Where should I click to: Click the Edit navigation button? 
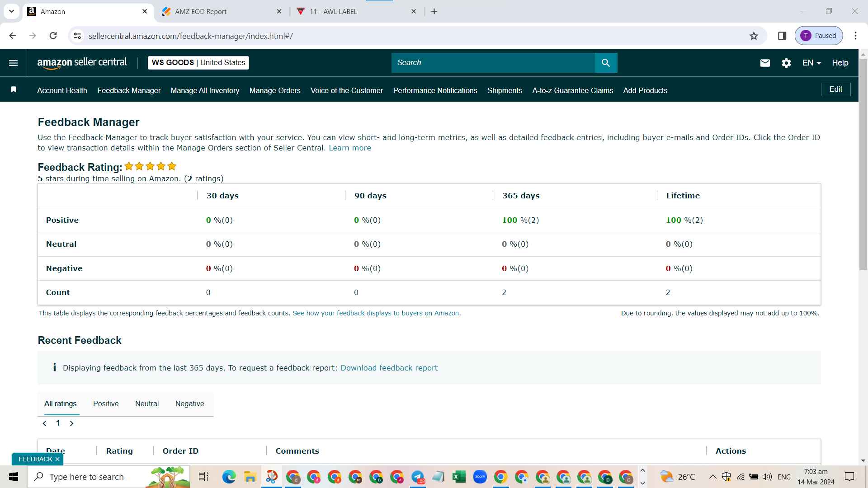(x=835, y=89)
